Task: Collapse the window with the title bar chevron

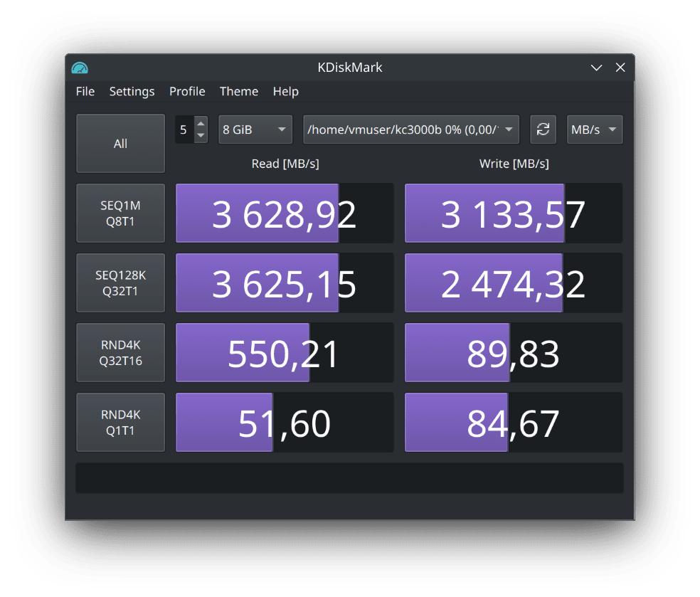Action: pos(596,68)
